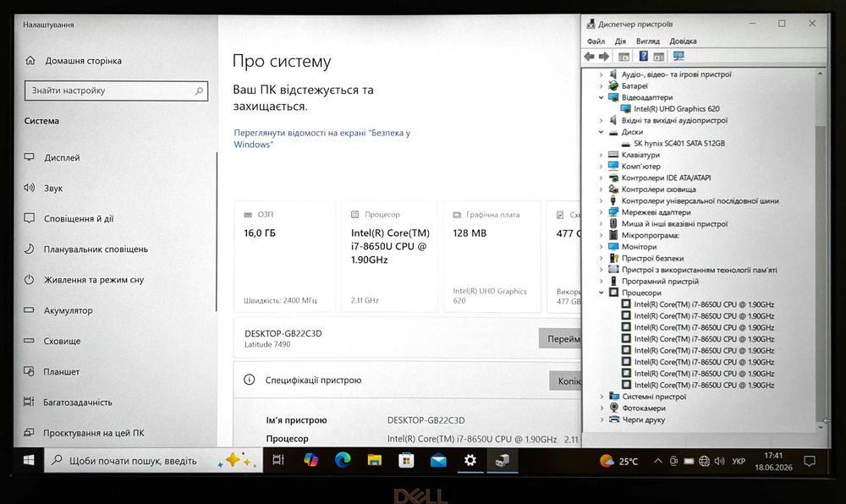Expand Аудіо-, відео- та ігрові пристрої node
Screen dimensions: 846x504
pyautogui.click(x=601, y=74)
